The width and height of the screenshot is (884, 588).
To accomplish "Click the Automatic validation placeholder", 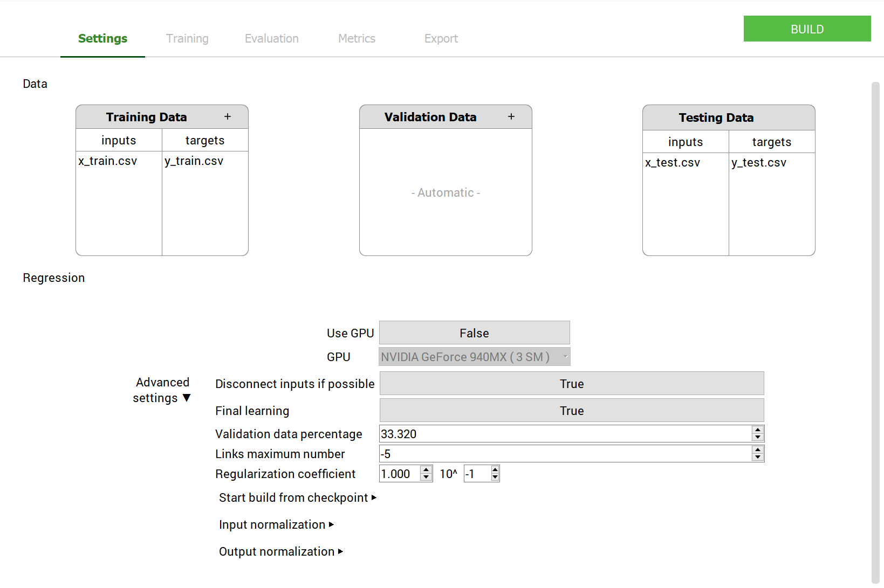I will tap(446, 192).
